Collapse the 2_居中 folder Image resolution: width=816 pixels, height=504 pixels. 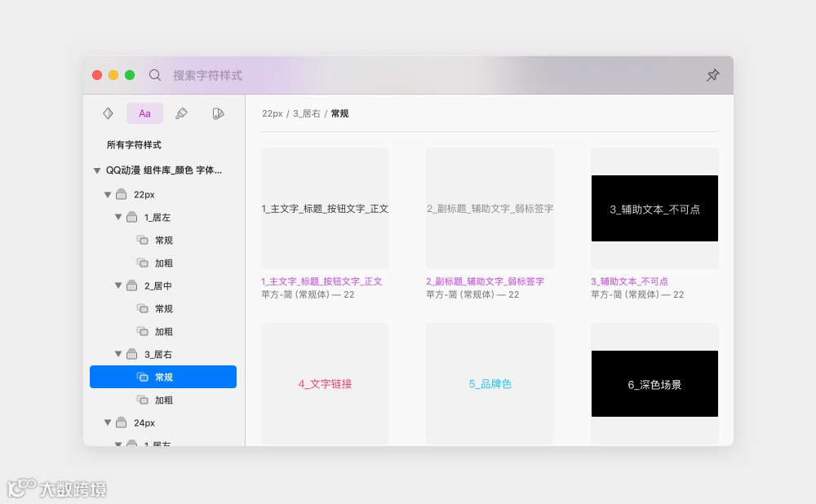coord(118,285)
